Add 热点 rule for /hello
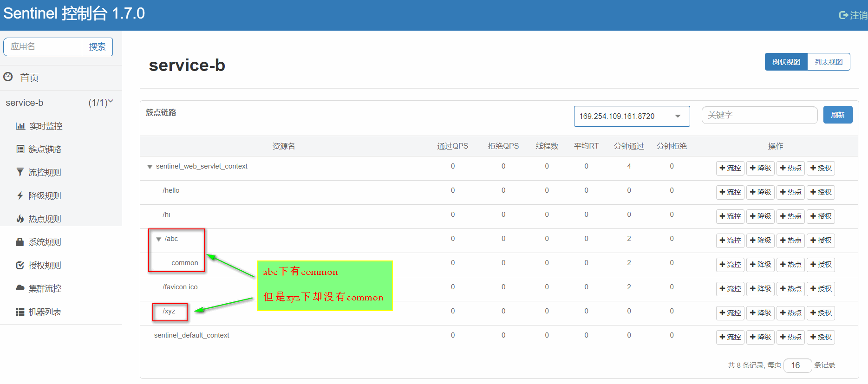This screenshot has height=384, width=868. point(790,192)
